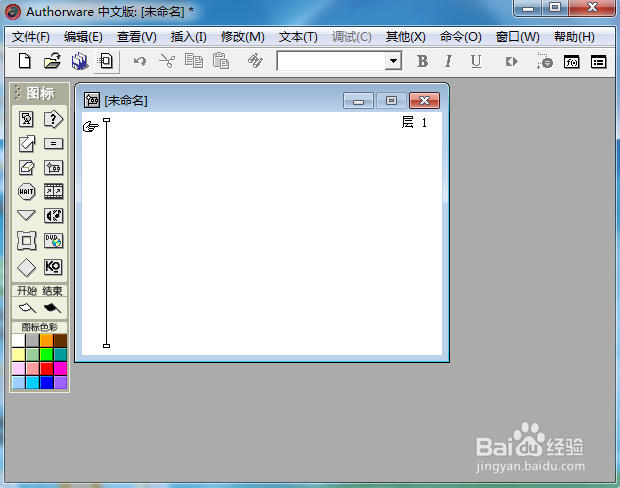Choose the yellow icon color swatch
620x488 pixels.
pos(19,354)
